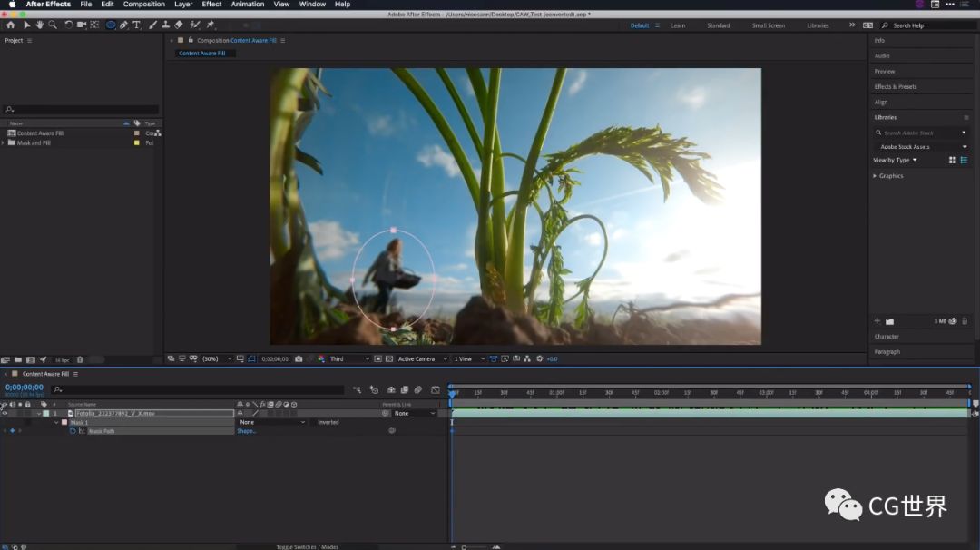Open the Effect menu
Image resolution: width=980 pixels, height=550 pixels.
click(x=211, y=5)
